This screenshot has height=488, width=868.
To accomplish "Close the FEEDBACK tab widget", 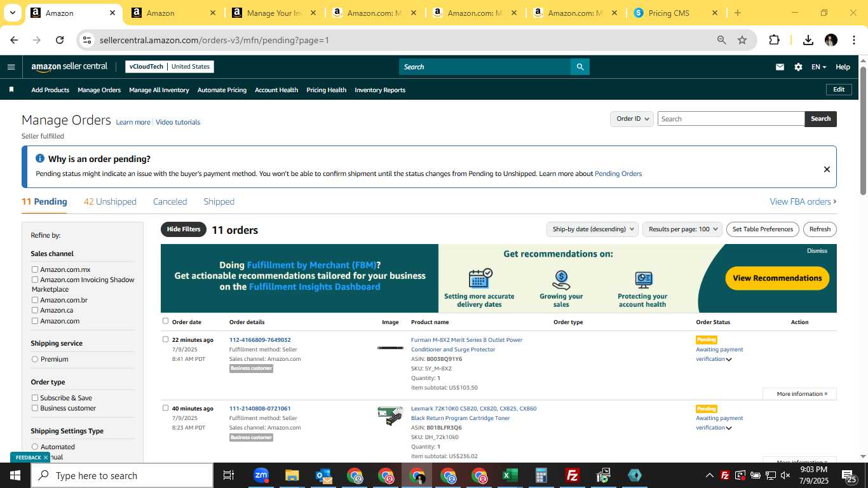I will (46, 457).
